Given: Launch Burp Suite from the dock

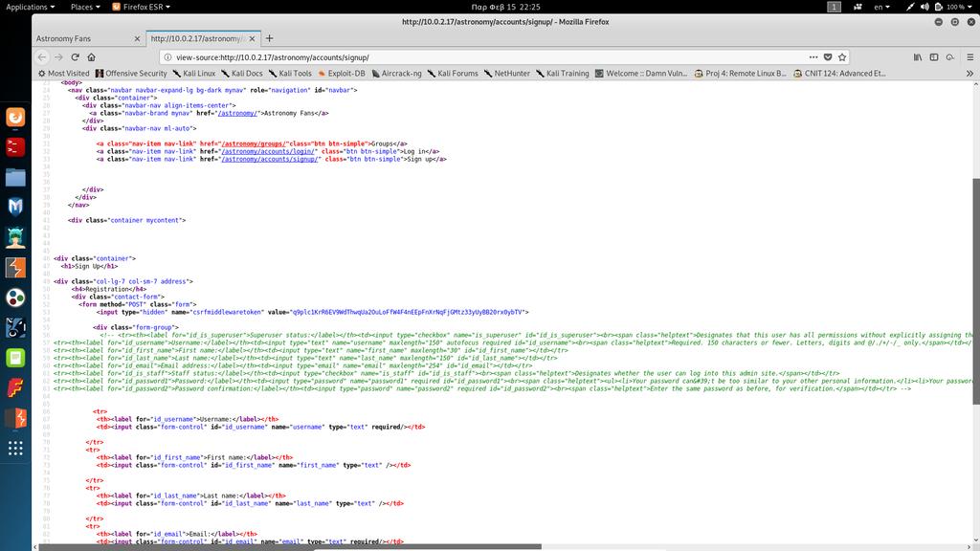Looking at the screenshot, I should 15,268.
